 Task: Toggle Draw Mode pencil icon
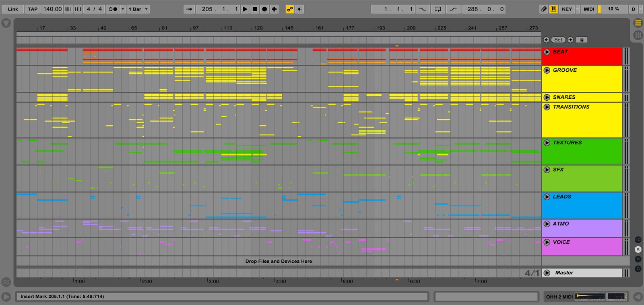pyautogui.click(x=544, y=9)
